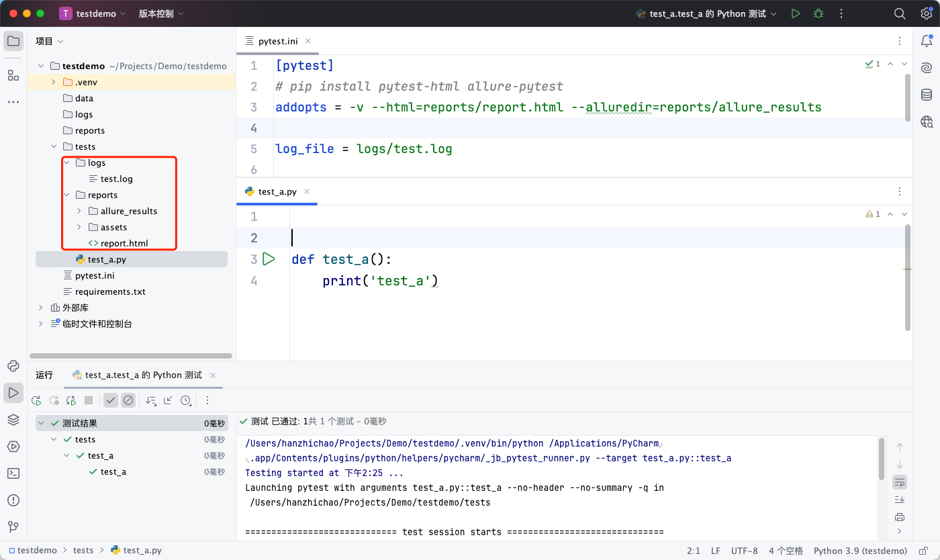The height and width of the screenshot is (560, 940).
Task: Expand the .venv folder
Action: pyautogui.click(x=54, y=82)
